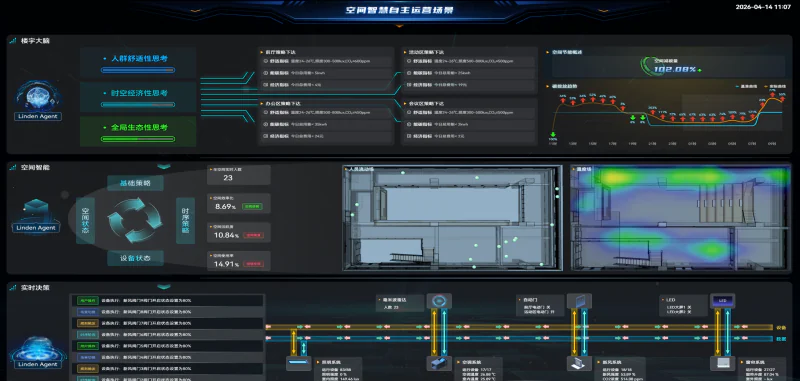Click the circular arrows cycle icon
This screenshot has width=800, height=381.
135,220
